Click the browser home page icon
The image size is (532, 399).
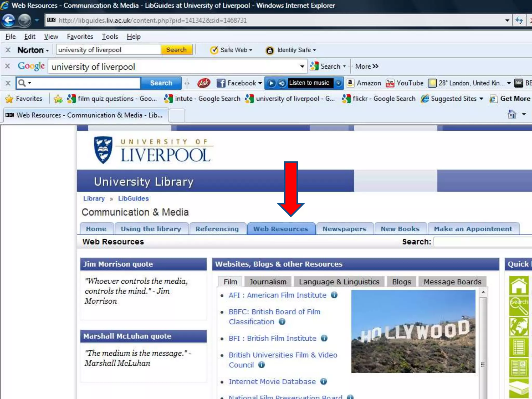click(512, 114)
